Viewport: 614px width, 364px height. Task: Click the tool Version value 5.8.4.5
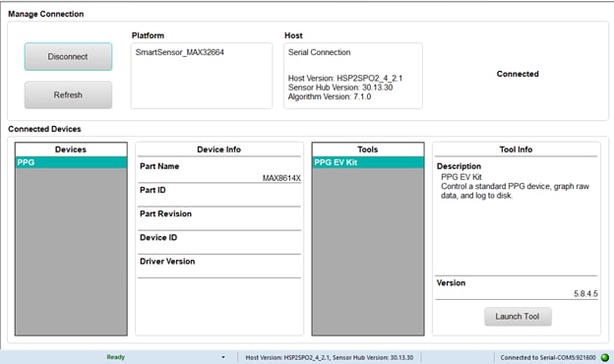(x=585, y=293)
